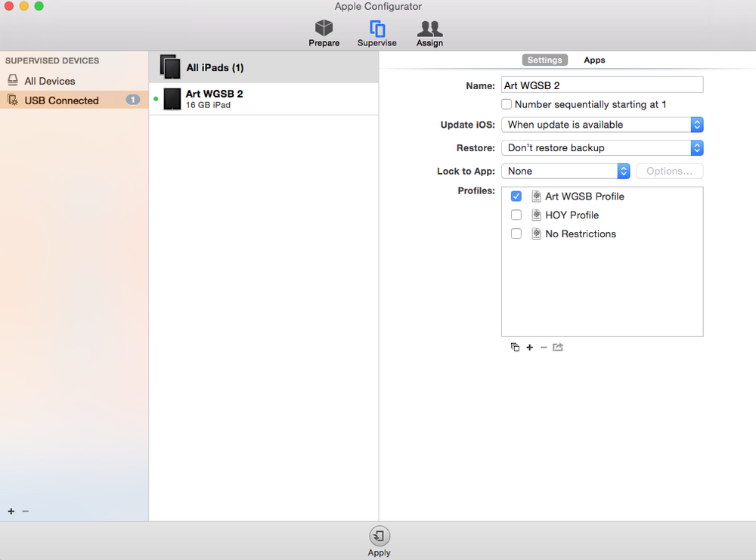Screen dimensions: 756x560
Task: Switch to the Settings tab
Action: click(x=544, y=60)
